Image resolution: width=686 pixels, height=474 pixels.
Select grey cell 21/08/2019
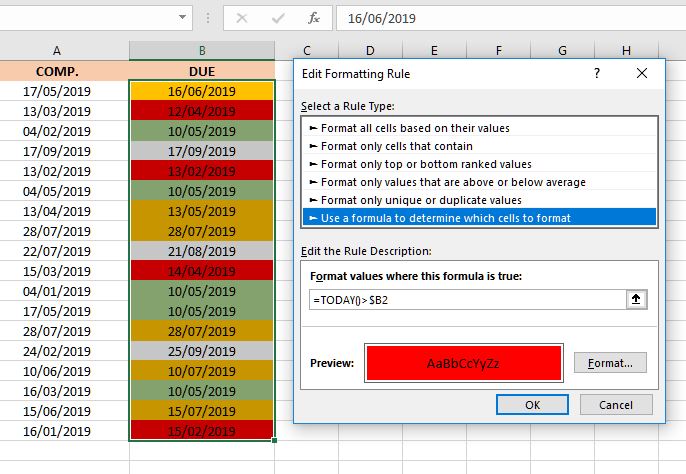click(x=202, y=251)
